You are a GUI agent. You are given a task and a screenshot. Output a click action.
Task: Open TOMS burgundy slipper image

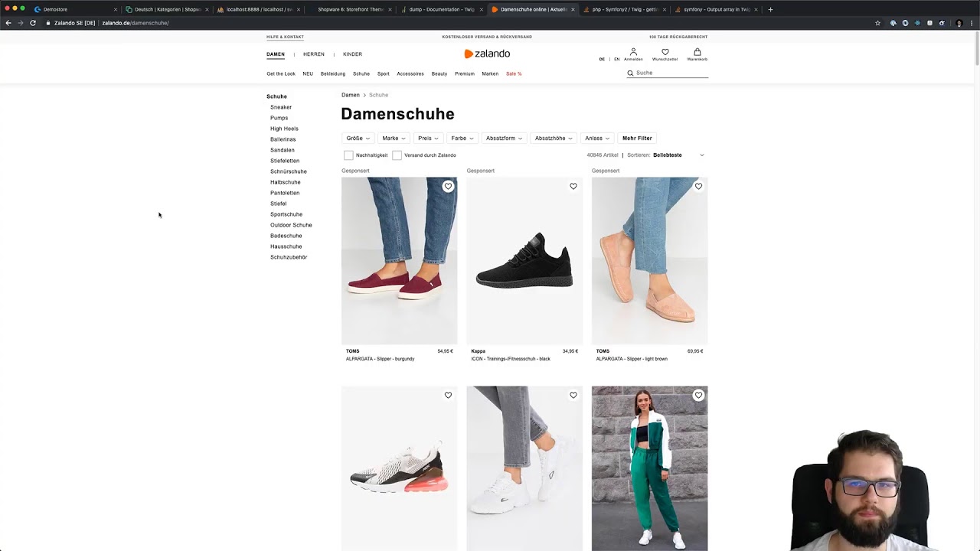(x=400, y=261)
